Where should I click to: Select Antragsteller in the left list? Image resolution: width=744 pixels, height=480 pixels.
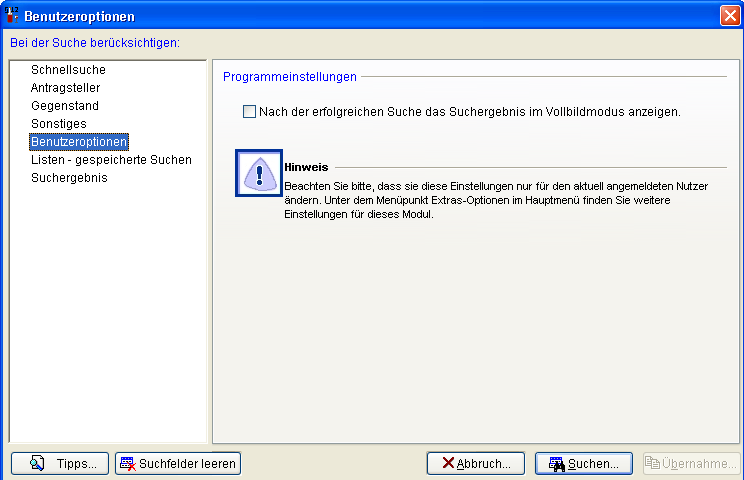click(x=65, y=88)
